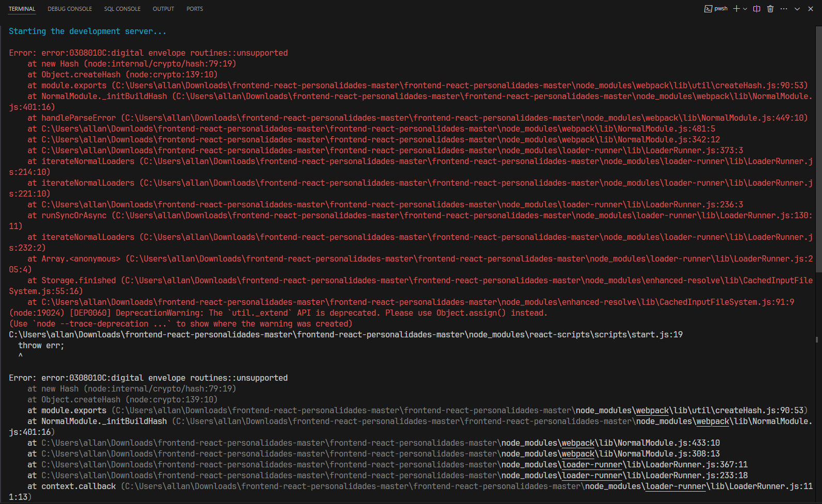
Task: Open the launch profile dropdown beside the plus
Action: (745, 9)
